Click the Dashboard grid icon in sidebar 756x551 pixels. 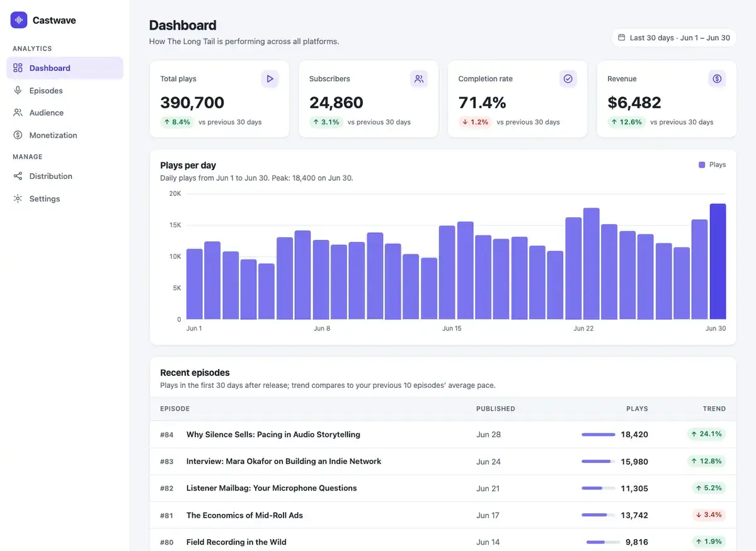click(18, 68)
